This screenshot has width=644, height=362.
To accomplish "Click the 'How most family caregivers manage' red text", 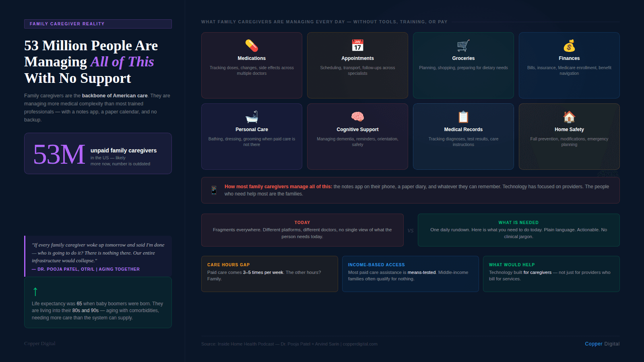I will pos(278,187).
